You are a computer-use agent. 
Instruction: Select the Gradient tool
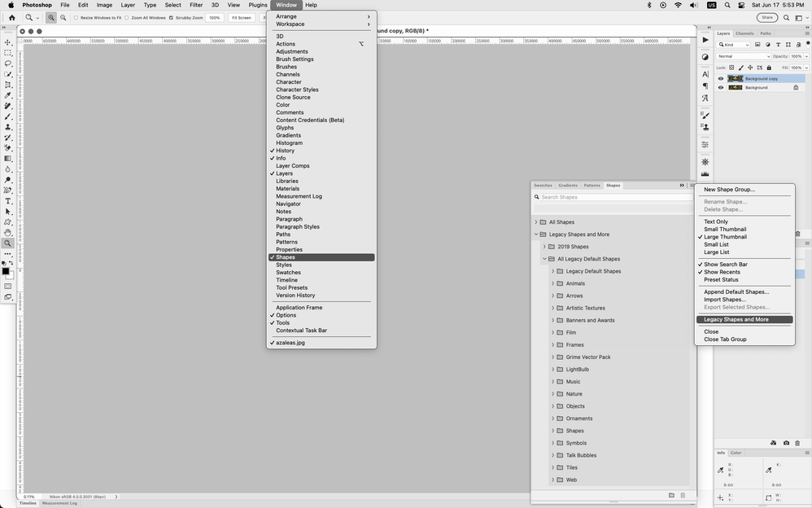(x=8, y=159)
